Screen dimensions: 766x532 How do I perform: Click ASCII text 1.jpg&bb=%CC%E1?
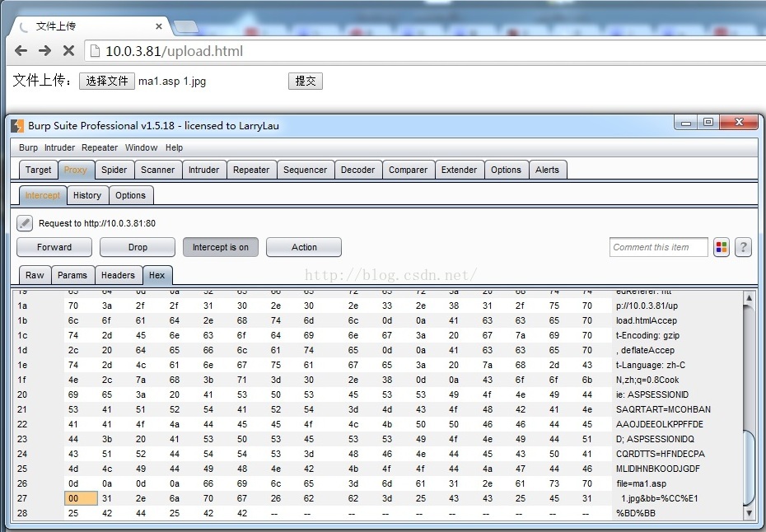[659, 498]
